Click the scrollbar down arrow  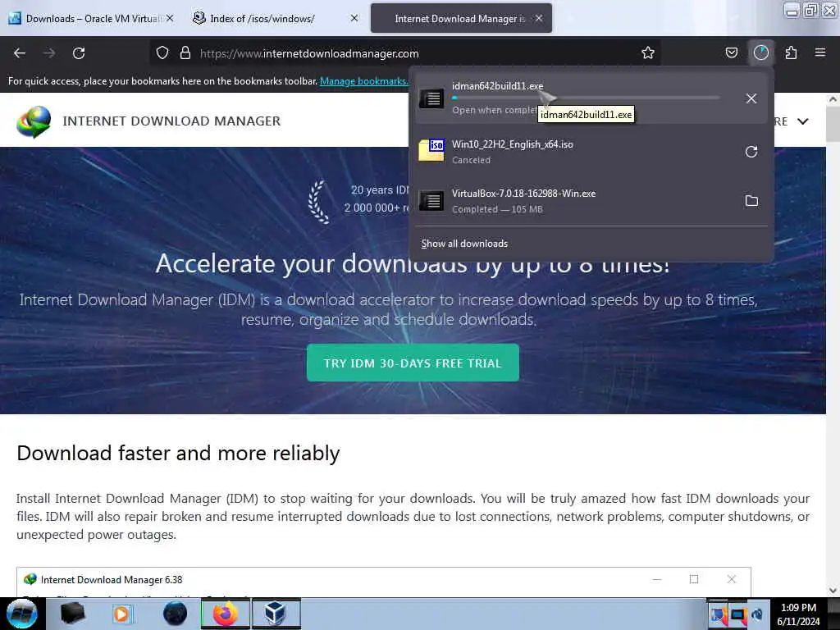pos(833,591)
